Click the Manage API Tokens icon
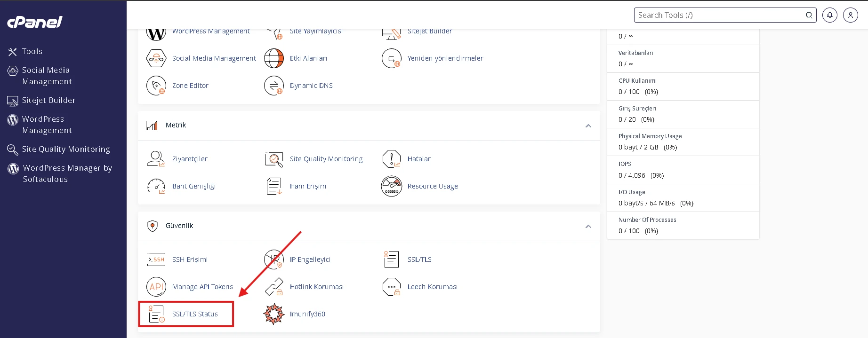 [x=156, y=287]
